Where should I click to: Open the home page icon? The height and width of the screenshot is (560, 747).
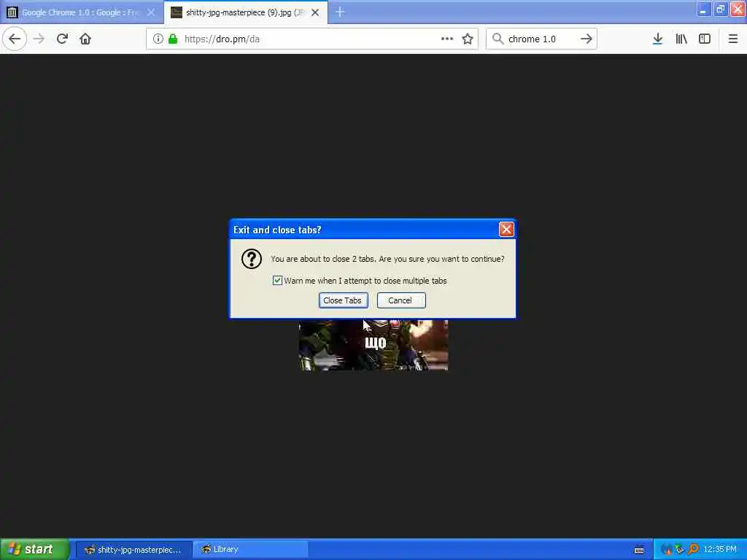(x=85, y=39)
